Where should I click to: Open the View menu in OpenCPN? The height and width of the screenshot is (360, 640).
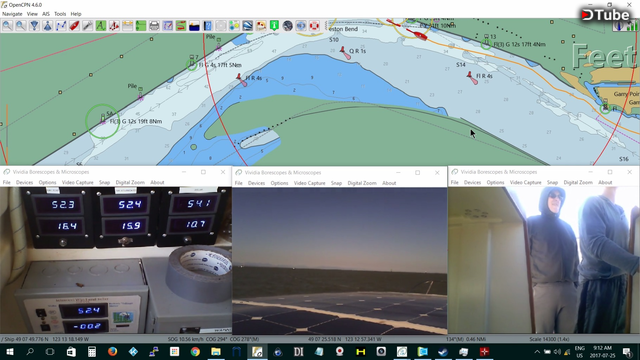(x=32, y=14)
